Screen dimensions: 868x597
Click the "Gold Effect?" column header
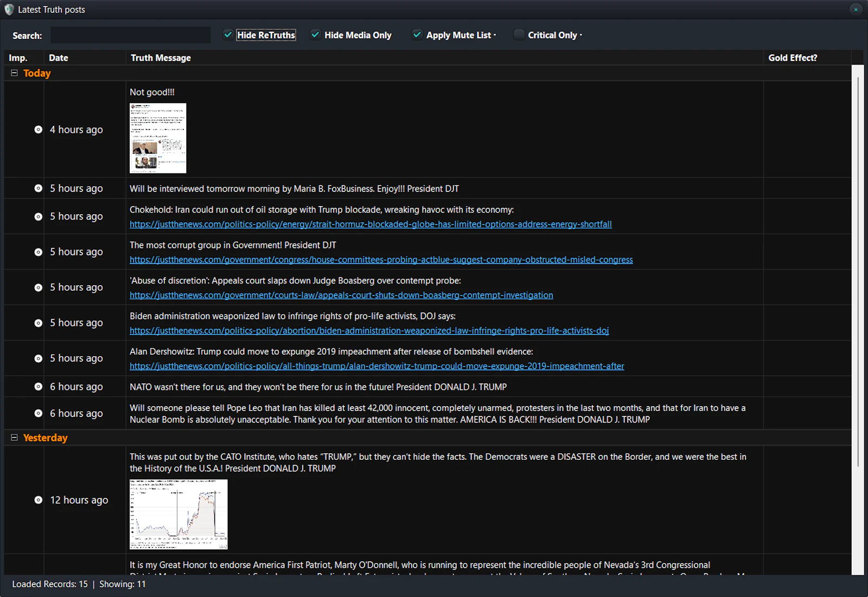(x=793, y=57)
